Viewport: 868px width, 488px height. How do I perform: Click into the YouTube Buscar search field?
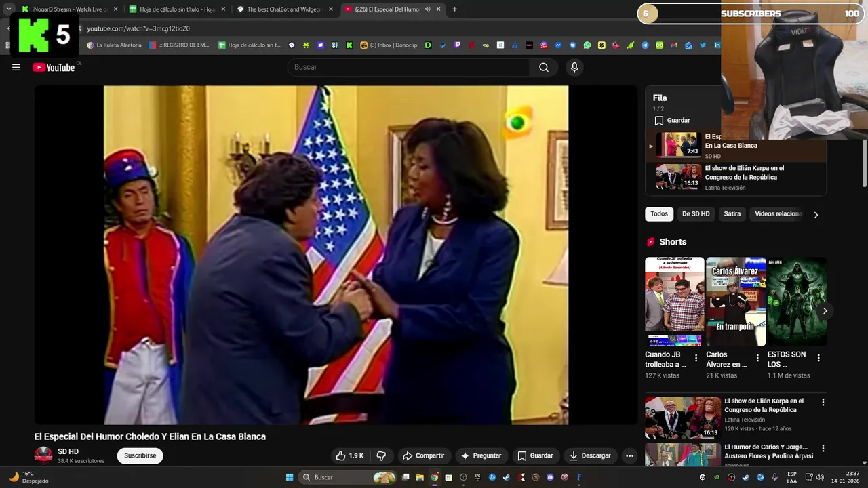[x=409, y=67]
